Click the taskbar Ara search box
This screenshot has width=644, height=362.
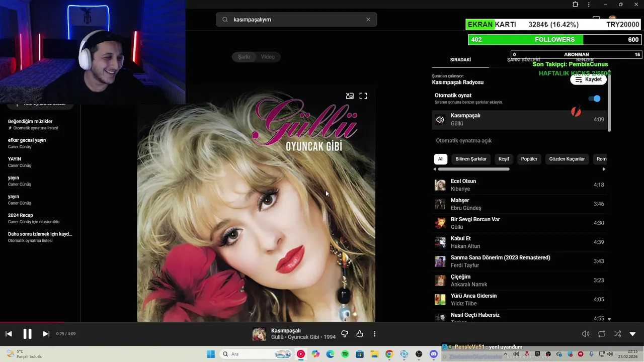point(257,354)
